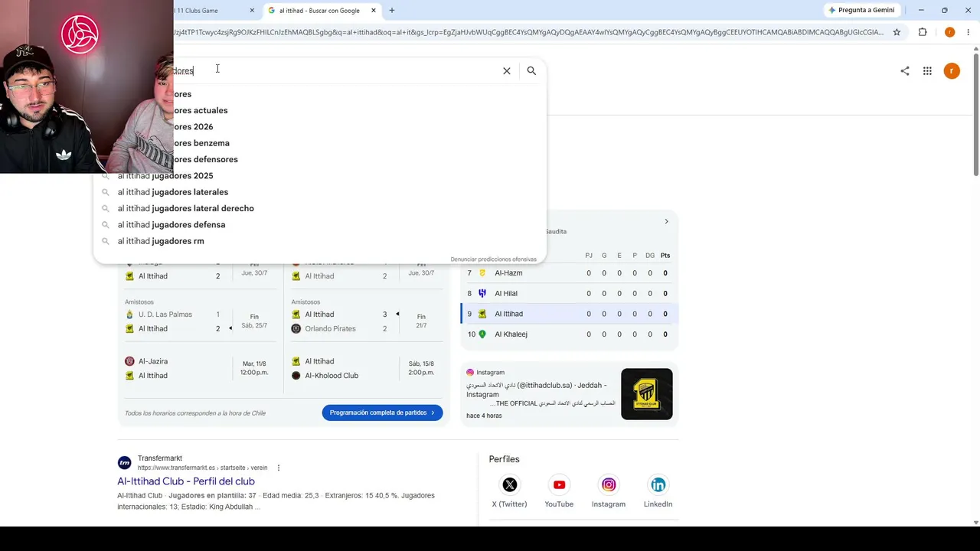This screenshot has height=551, width=980.
Task: Click the Al-Hazm crest in standings
Action: click(x=482, y=273)
